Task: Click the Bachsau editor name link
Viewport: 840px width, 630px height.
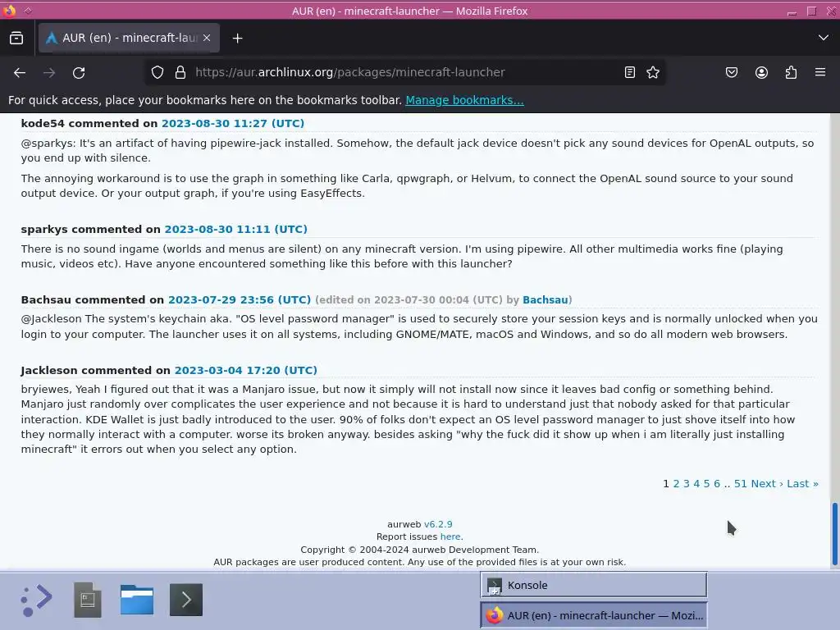Action: 546,300
